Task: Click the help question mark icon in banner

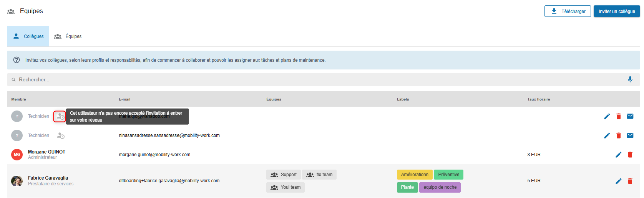Action: [17, 60]
